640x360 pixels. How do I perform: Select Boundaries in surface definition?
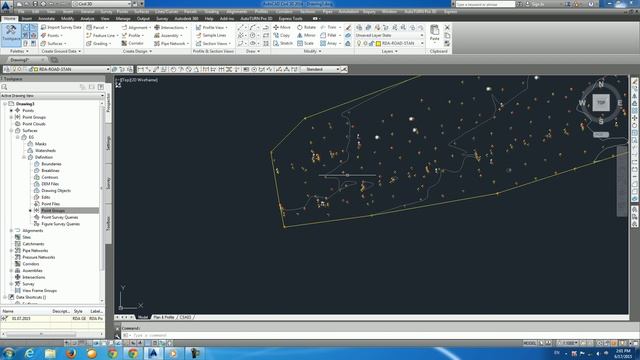[x=51, y=164]
